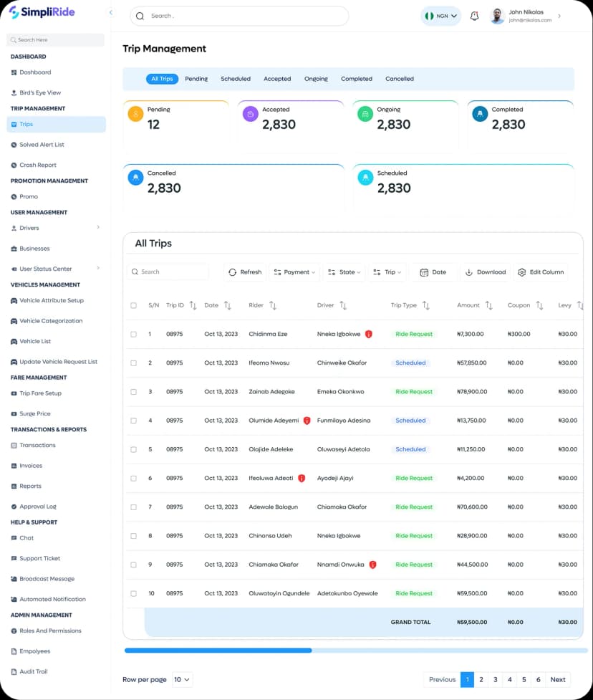Screen dimensions: 593x700
Task: Click the Refresh button
Action: click(x=245, y=272)
